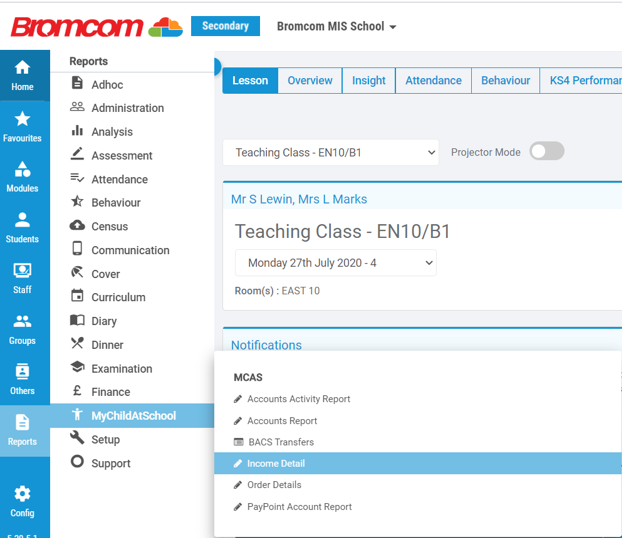Switch to the Lesson tab

coord(250,81)
